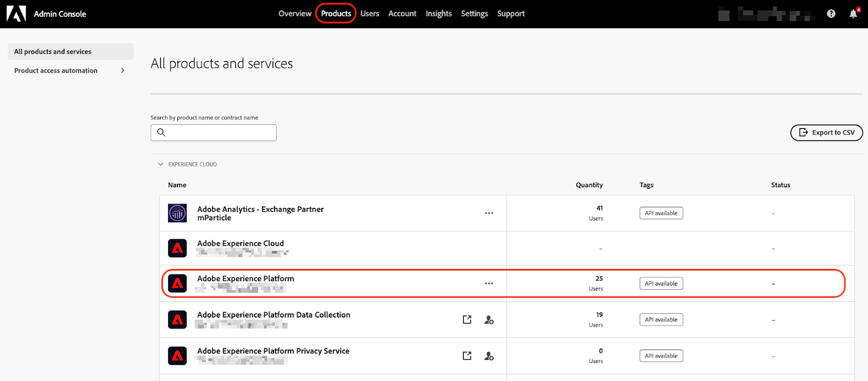Click API available tag for Privacy Service

point(661,356)
